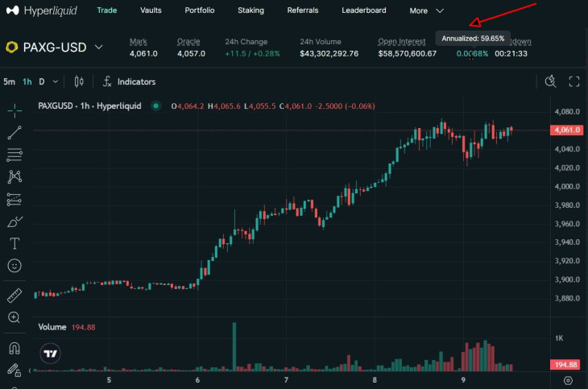
Task: Switch chart to 5m interval
Action: (9, 81)
